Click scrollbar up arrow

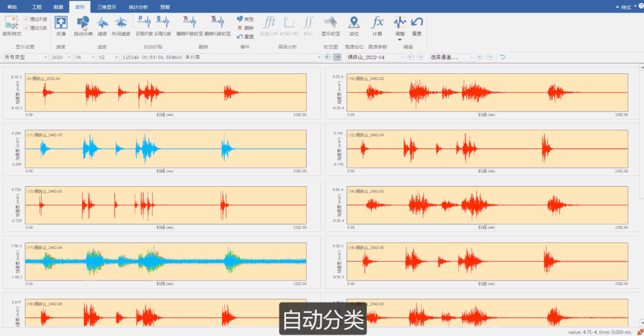pos(642,66)
